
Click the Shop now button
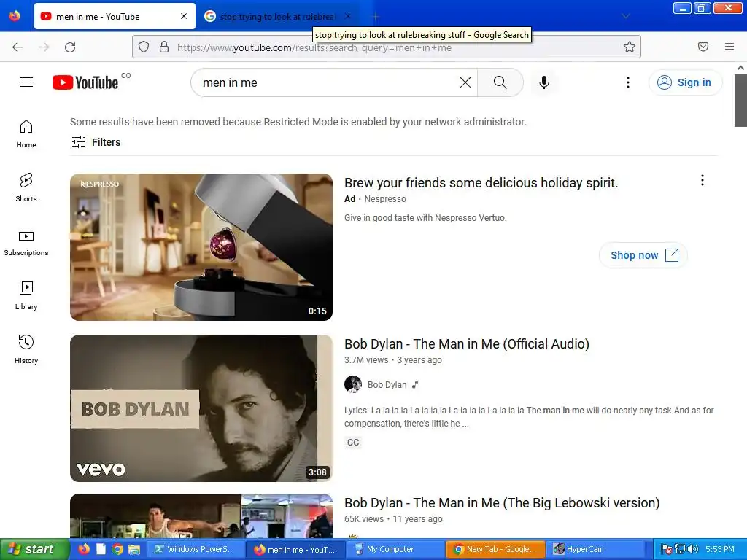point(643,255)
